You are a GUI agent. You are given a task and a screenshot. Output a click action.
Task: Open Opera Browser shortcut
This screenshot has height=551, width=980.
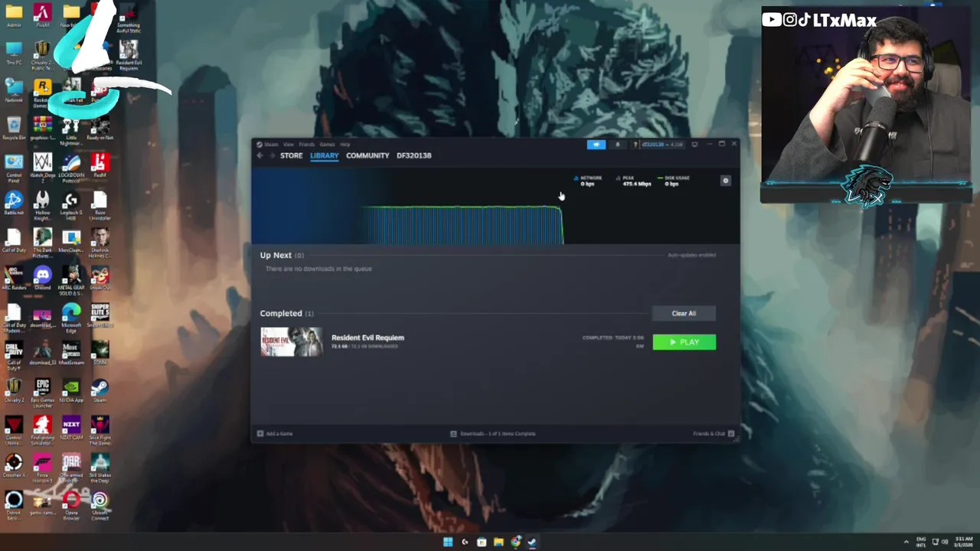(x=71, y=505)
